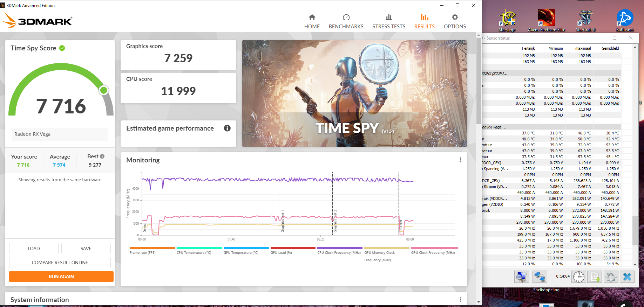This screenshot has width=644, height=307.
Task: Click the 3DMARK logo in the header
Action: coord(38,21)
